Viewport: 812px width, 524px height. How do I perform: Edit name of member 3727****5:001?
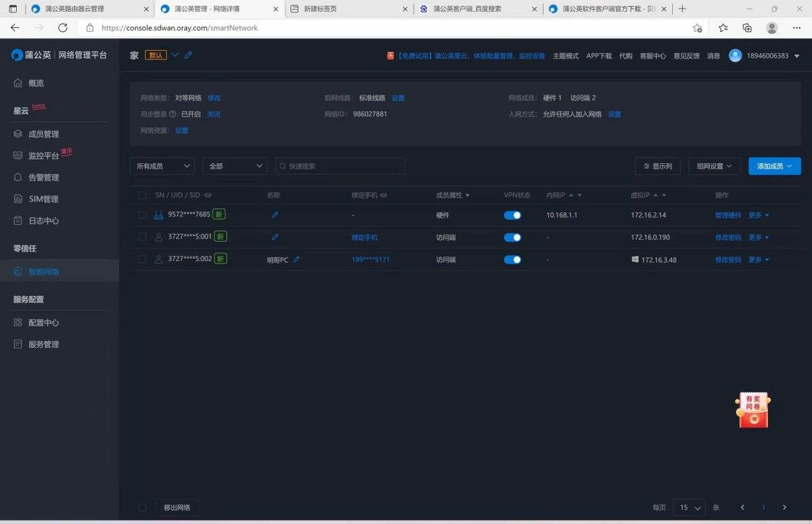pyautogui.click(x=275, y=237)
